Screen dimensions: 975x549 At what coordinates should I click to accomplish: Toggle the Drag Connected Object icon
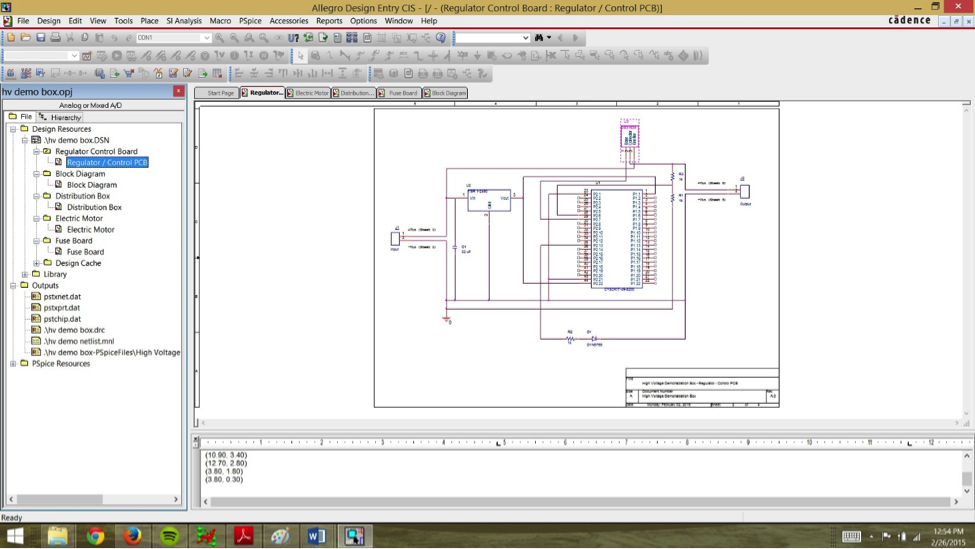(412, 37)
